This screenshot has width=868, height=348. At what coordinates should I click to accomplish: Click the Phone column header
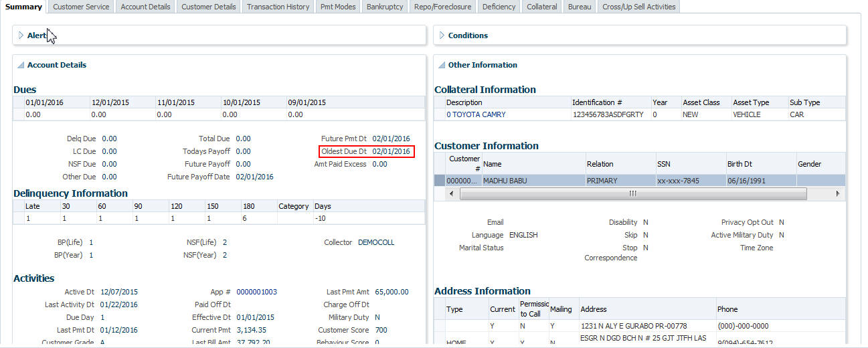pyautogui.click(x=727, y=309)
